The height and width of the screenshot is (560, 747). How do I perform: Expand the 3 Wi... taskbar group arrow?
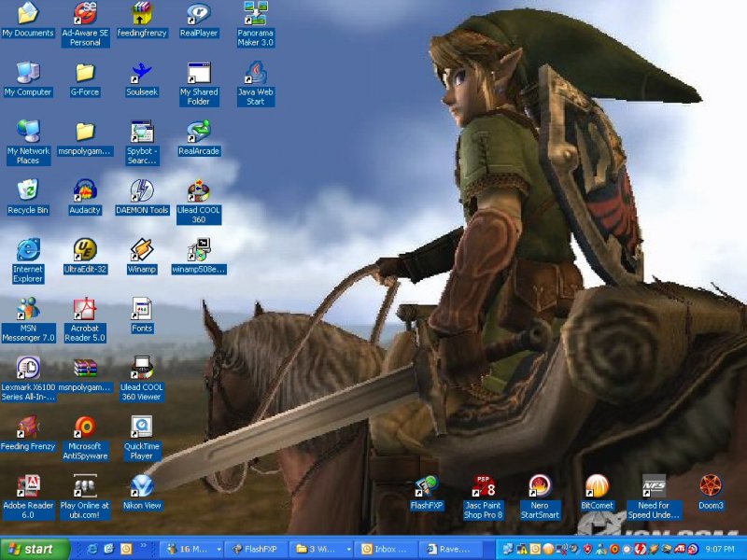(347, 550)
